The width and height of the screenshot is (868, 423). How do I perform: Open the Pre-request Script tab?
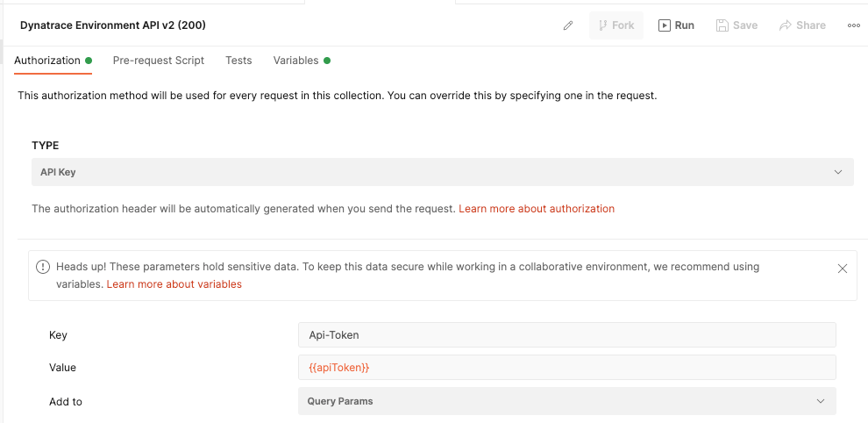click(159, 61)
